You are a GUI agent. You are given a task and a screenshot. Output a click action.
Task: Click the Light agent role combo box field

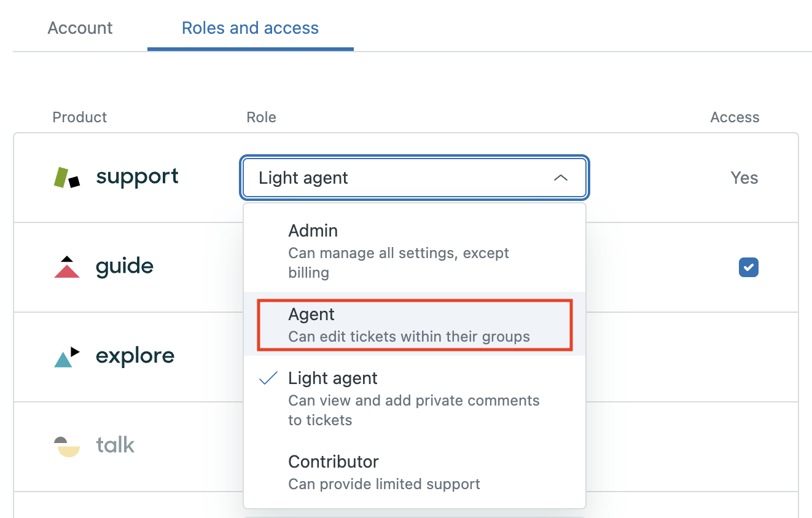click(x=399, y=178)
